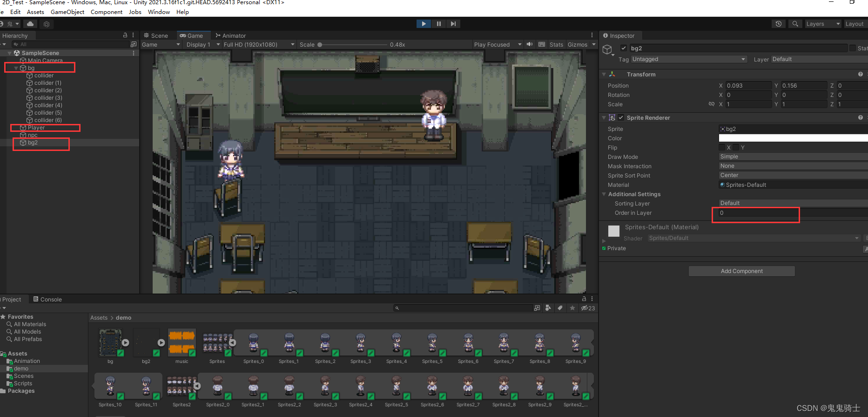Viewport: 868px width, 417px height.
Task: Open the Layout dropdown
Action: pyautogui.click(x=855, y=24)
